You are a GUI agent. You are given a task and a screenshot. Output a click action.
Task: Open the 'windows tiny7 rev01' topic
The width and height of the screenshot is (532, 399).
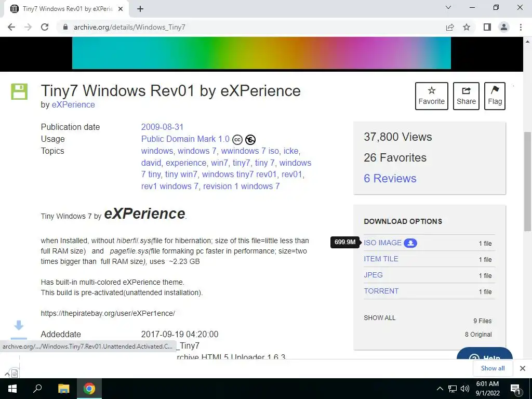click(239, 175)
